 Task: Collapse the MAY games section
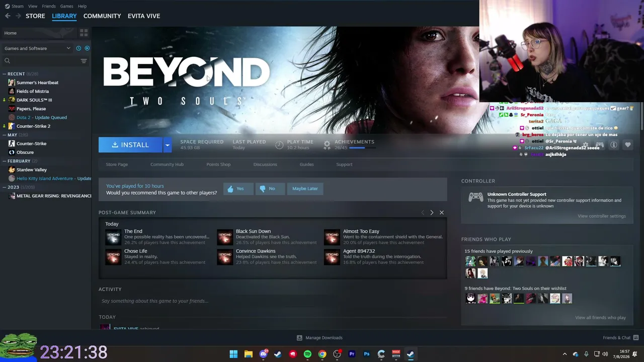coord(4,135)
